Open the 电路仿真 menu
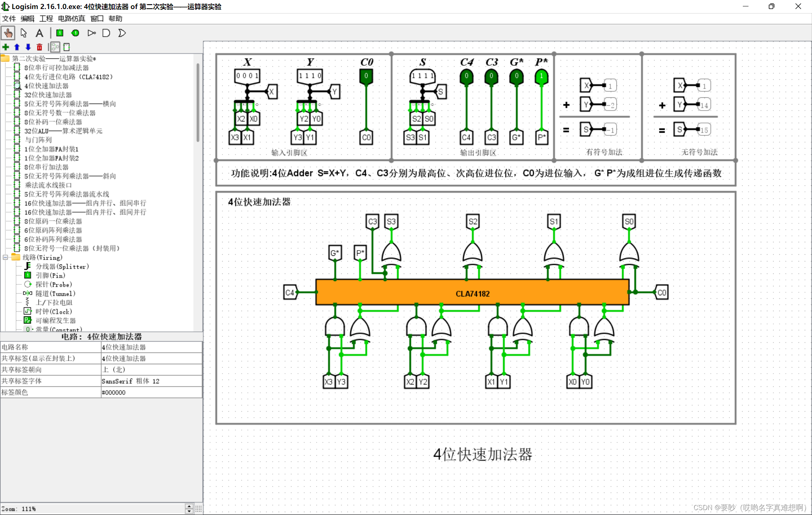The image size is (812, 515). [x=71, y=18]
